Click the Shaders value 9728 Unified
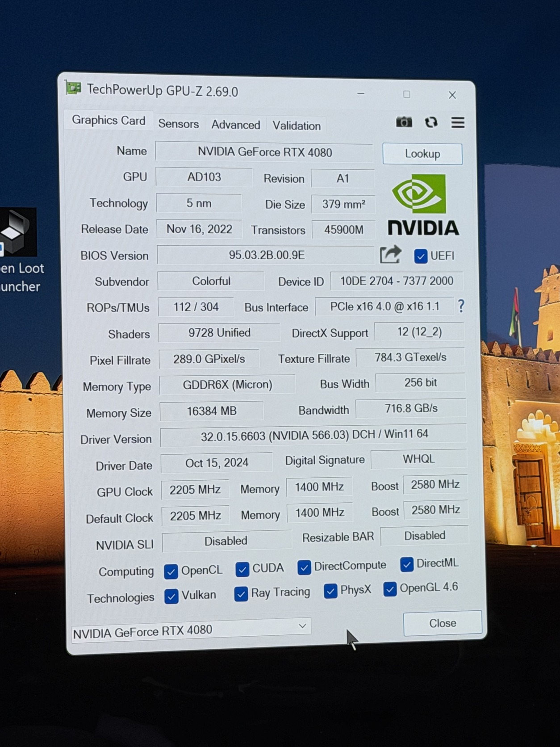The image size is (560, 747). (x=219, y=333)
